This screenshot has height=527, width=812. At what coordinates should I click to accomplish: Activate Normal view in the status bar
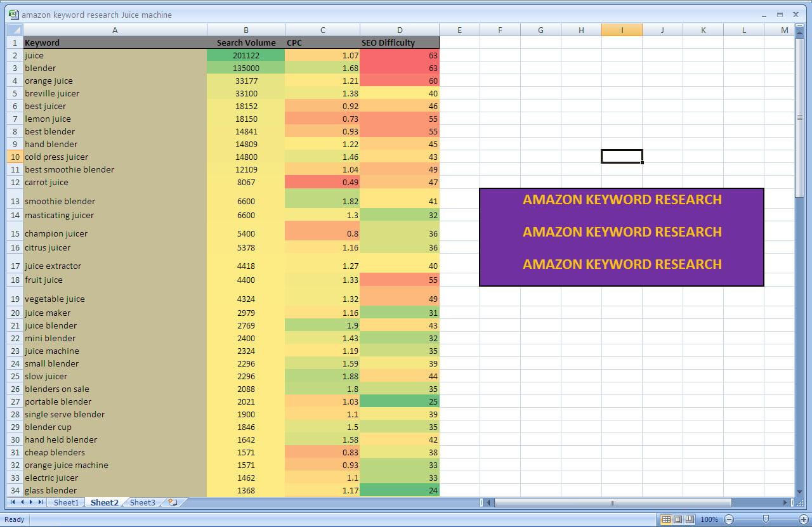[x=665, y=519]
